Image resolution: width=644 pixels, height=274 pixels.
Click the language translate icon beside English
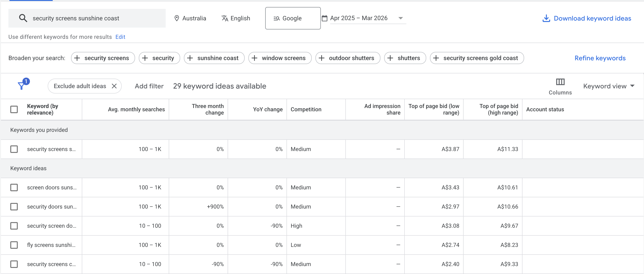[x=225, y=18]
